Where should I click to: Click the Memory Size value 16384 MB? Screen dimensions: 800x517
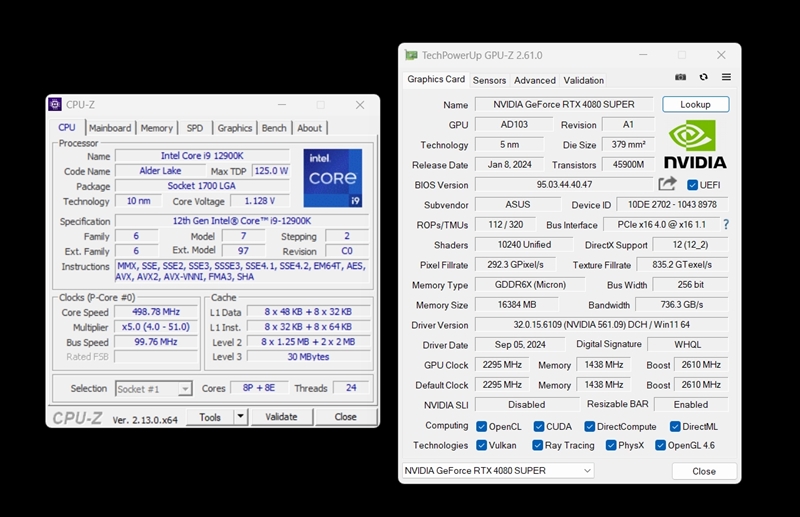click(x=516, y=305)
